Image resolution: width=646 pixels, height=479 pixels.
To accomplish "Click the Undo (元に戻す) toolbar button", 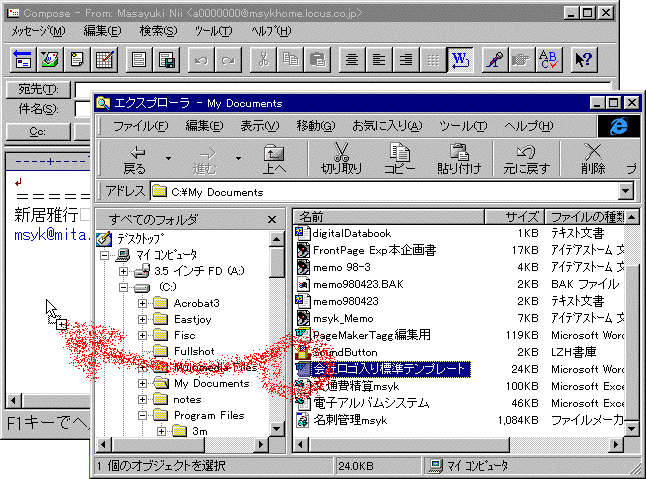I will pos(524,158).
